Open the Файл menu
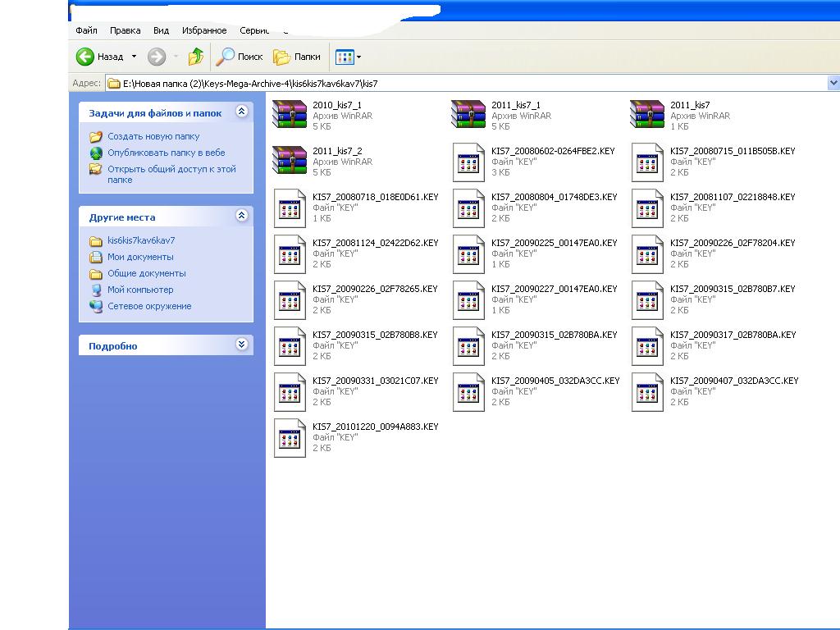Image resolution: width=840 pixels, height=630 pixels. 86,30
